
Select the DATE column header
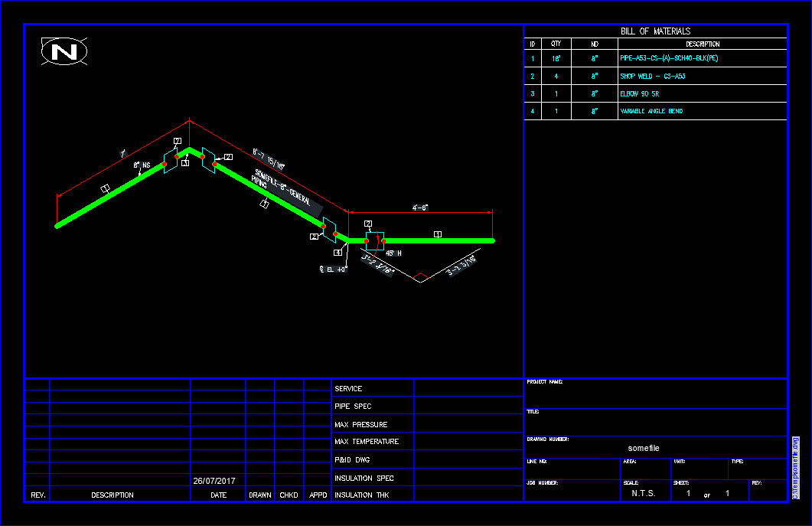click(x=219, y=495)
